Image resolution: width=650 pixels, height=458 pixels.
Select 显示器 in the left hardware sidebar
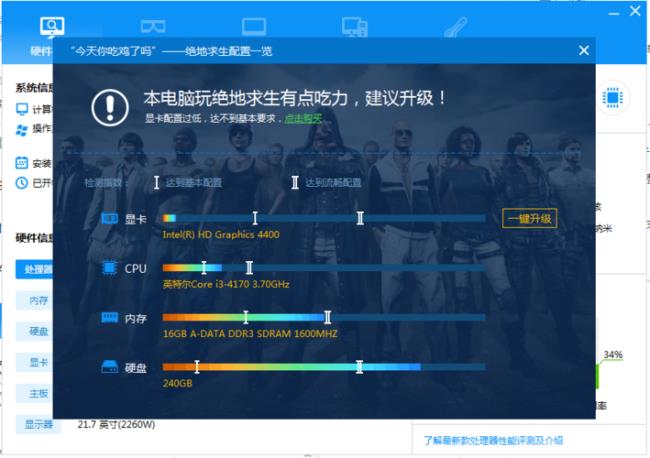tap(38, 424)
